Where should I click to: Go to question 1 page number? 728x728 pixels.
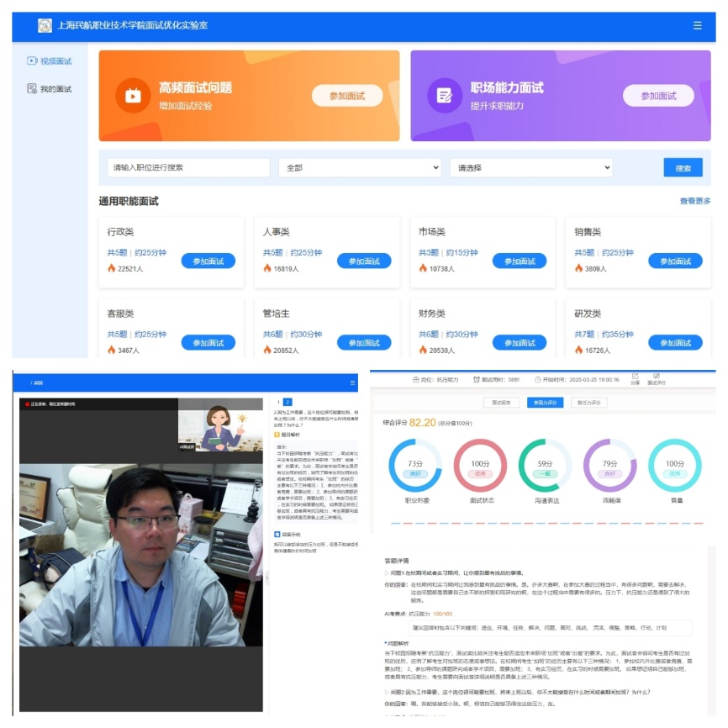277,403
